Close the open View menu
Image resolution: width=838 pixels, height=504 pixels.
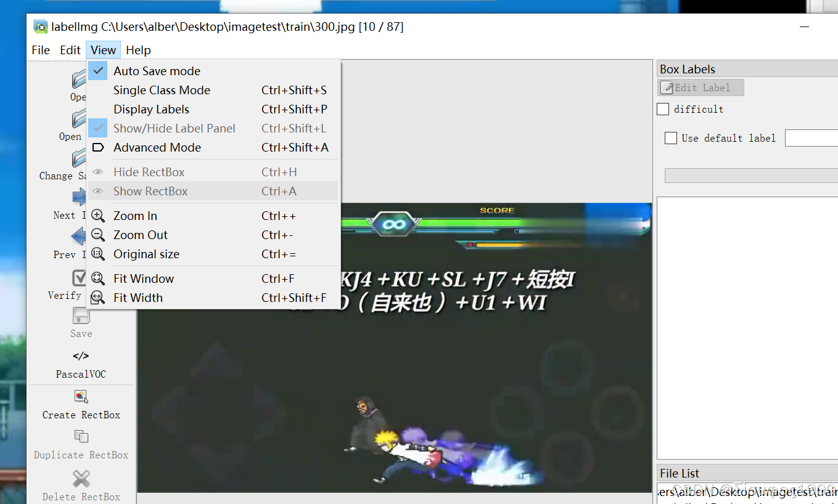coord(103,50)
